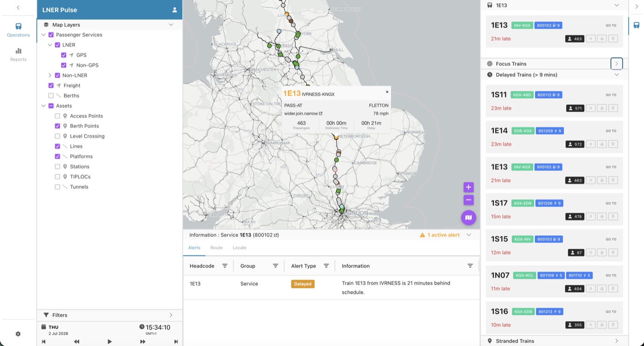Image resolution: width=644 pixels, height=346 pixels.
Task: Fast-forward the timeline playback
Action: (x=143, y=341)
